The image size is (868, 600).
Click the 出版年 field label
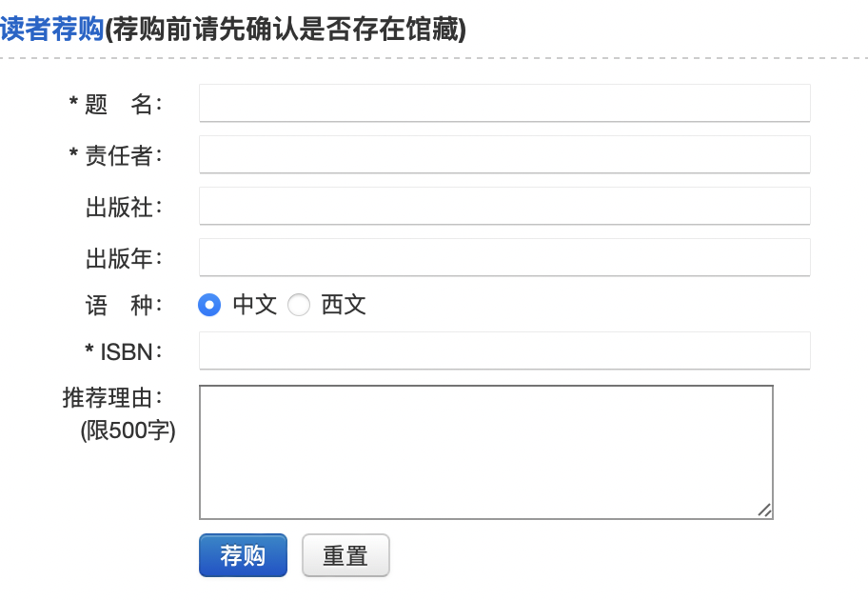pyautogui.click(x=124, y=258)
